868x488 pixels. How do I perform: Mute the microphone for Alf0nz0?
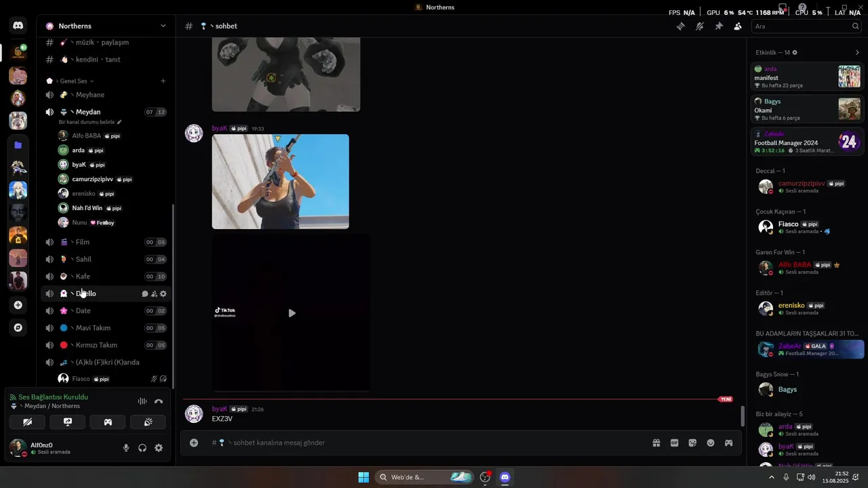126,448
